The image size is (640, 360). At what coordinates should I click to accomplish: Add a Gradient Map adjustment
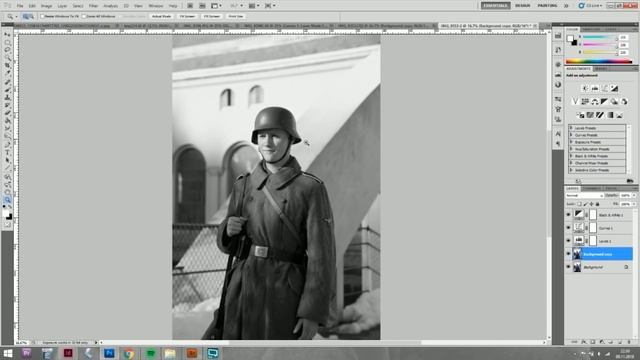coord(610,115)
